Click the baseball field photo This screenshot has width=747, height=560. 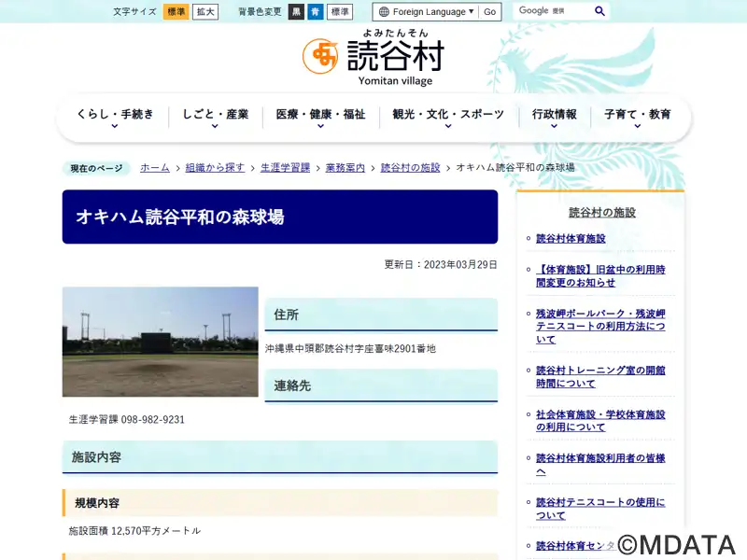[161, 342]
